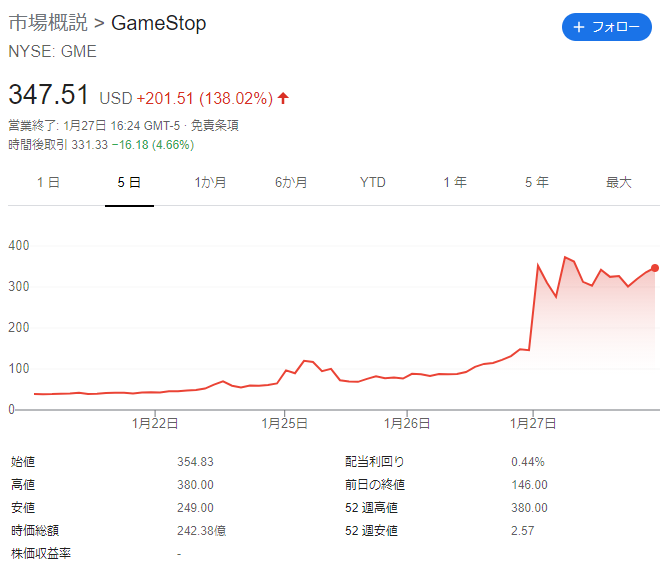This screenshot has width=665, height=566.
Task: Click the +201.51 (138.02%) change value
Action: pyautogui.click(x=205, y=98)
